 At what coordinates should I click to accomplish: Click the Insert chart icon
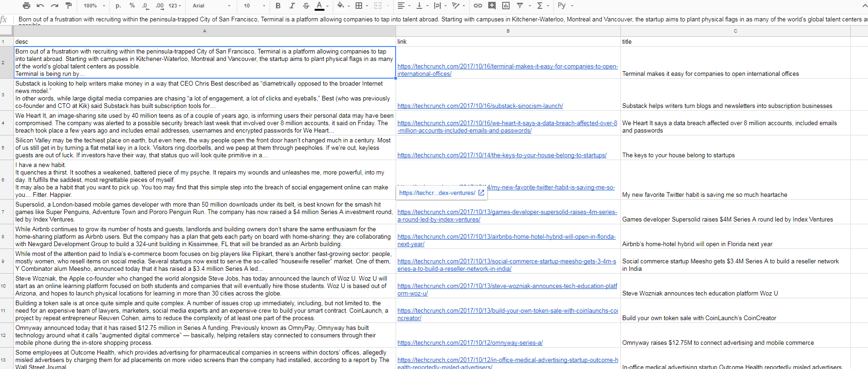pos(506,6)
